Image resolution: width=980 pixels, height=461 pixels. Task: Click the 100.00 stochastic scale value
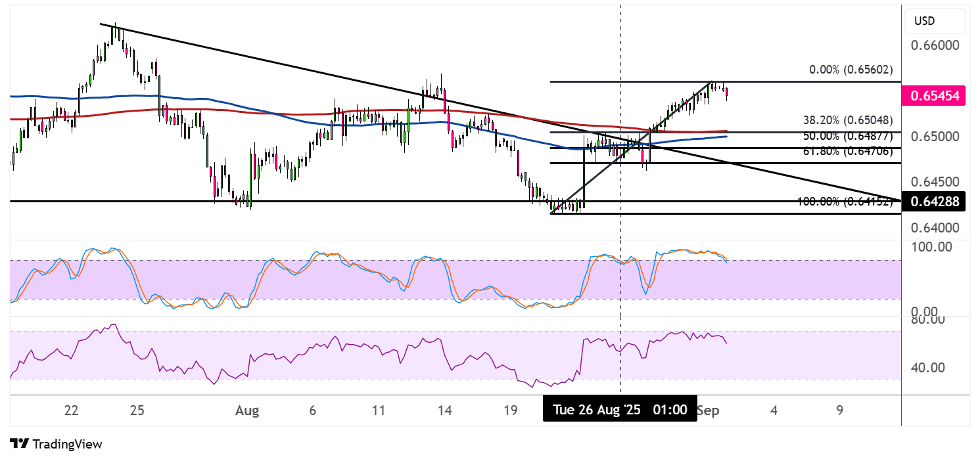[931, 247]
